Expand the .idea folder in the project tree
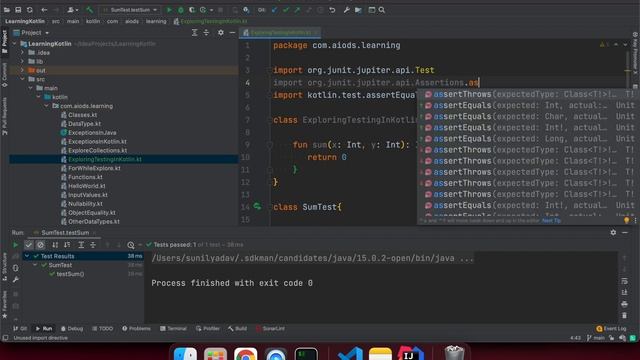Screen dimensions: 640x360 [22, 53]
